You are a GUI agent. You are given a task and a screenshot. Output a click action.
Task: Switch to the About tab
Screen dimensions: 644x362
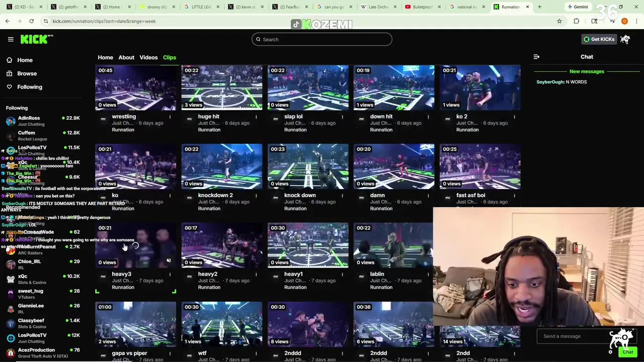pyautogui.click(x=126, y=57)
